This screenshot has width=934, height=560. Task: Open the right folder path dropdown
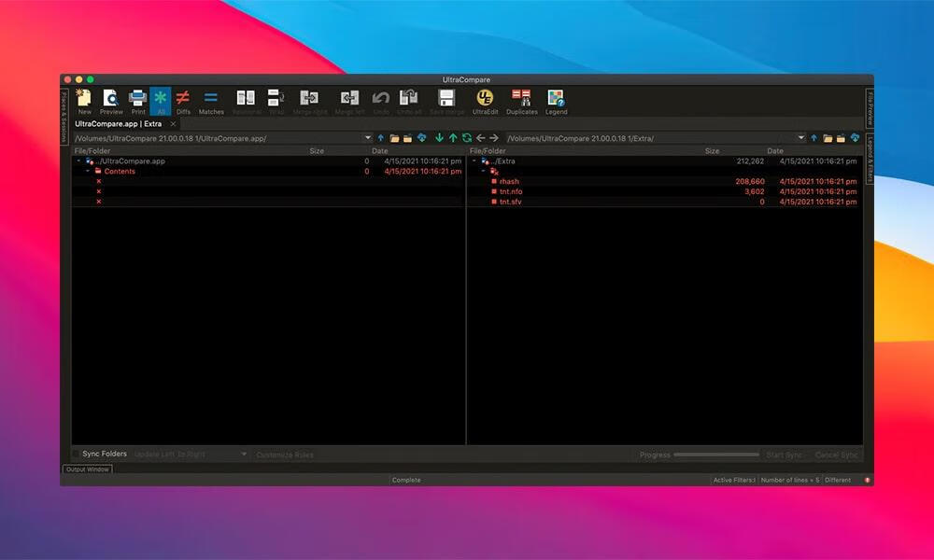pos(801,138)
